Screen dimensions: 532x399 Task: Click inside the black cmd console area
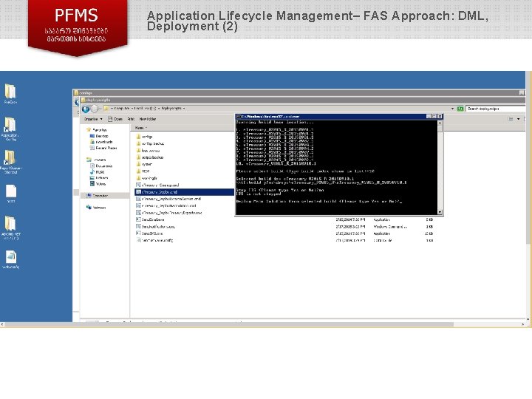point(337,167)
